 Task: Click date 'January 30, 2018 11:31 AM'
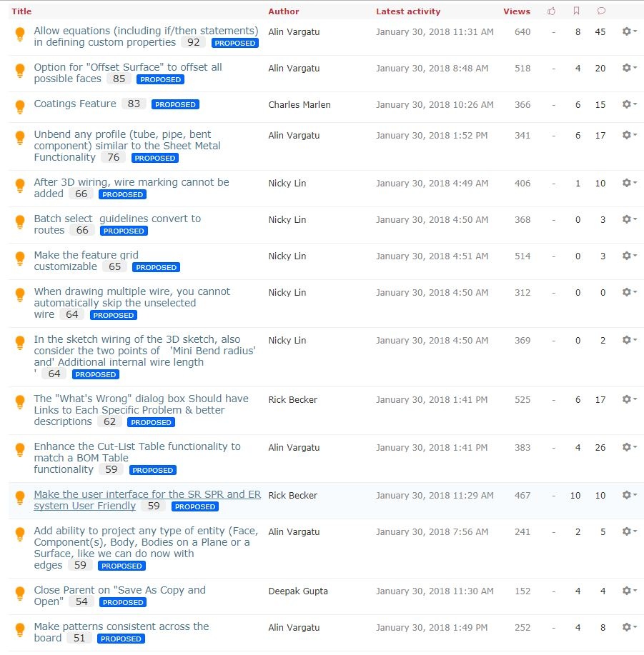(x=435, y=31)
